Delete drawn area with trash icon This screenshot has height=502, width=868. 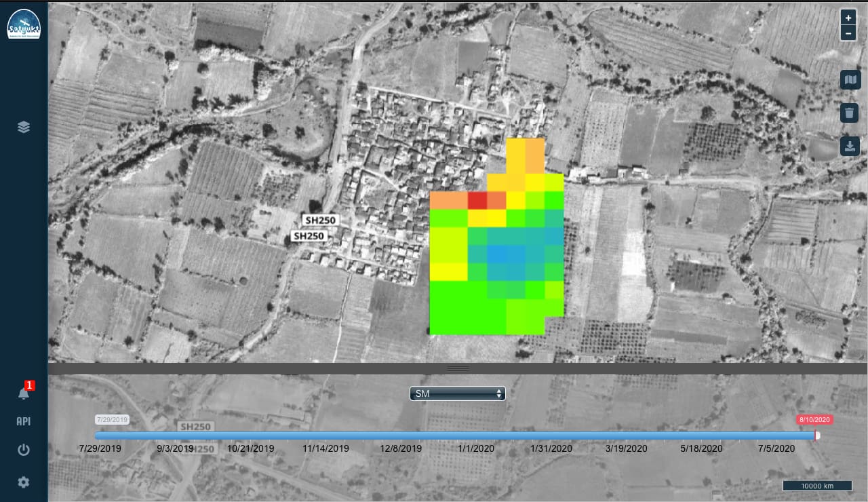[849, 113]
